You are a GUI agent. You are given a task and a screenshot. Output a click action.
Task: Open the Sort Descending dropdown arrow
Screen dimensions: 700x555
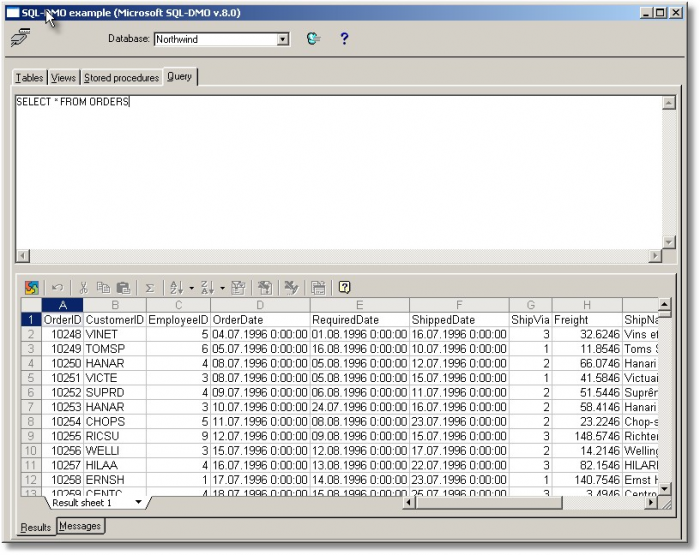(222, 288)
